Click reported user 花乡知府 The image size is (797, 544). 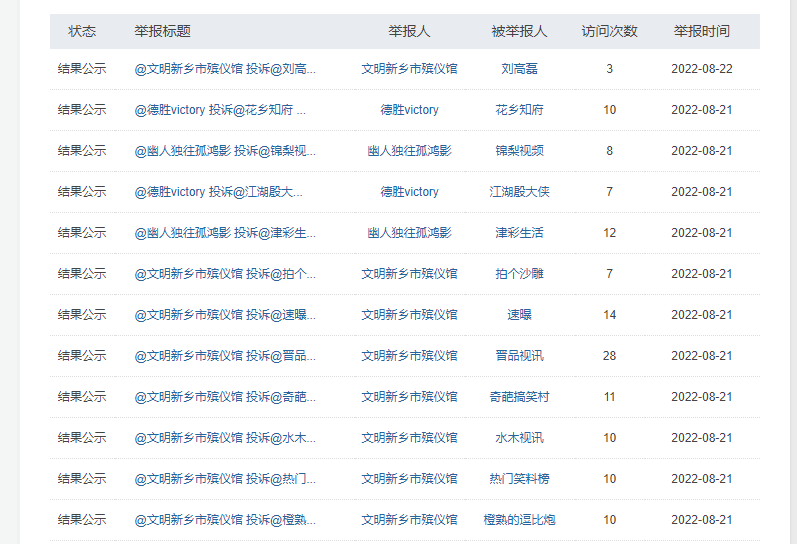519,110
